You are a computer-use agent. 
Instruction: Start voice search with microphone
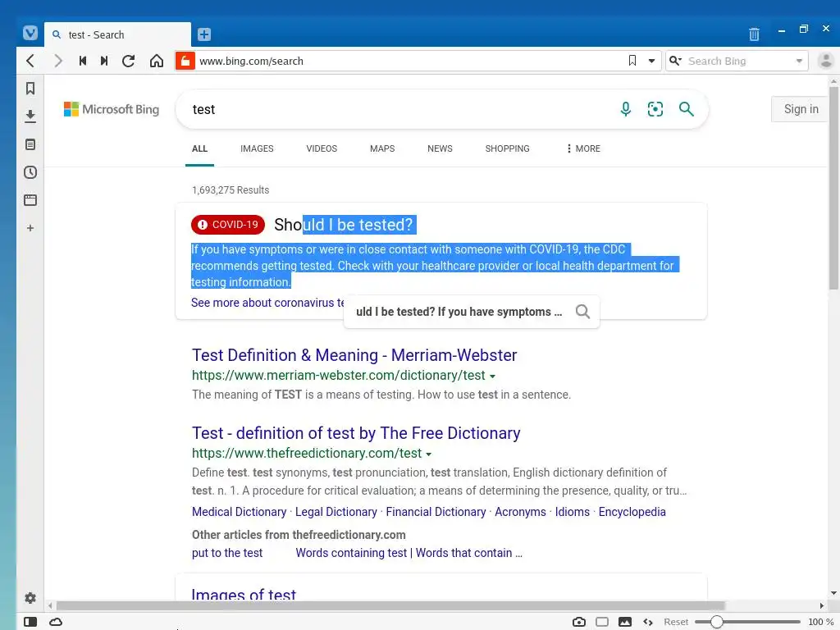tap(625, 109)
